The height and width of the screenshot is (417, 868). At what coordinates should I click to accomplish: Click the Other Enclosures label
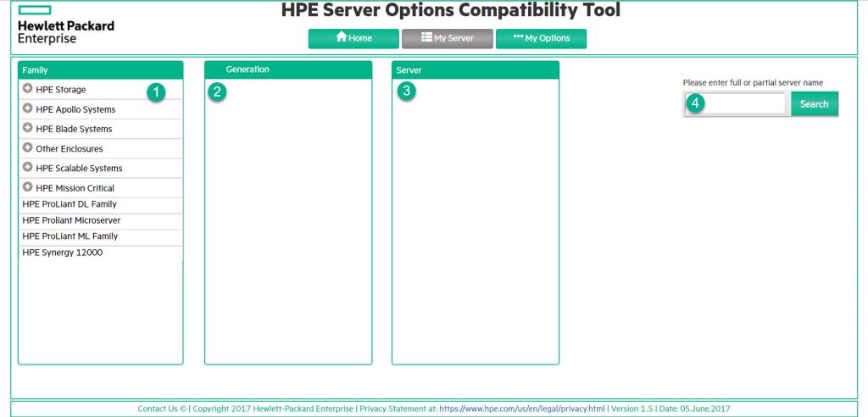(x=70, y=149)
